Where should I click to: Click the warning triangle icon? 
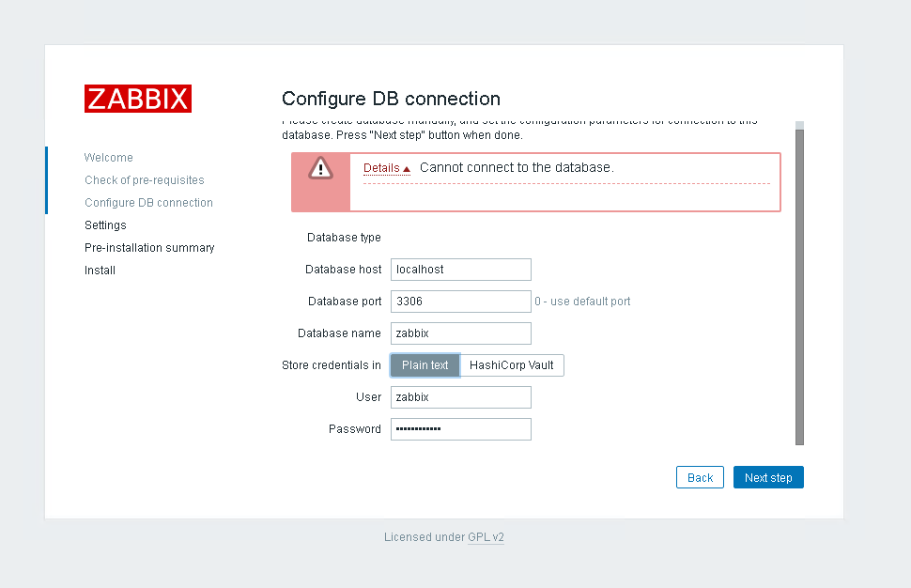321,168
